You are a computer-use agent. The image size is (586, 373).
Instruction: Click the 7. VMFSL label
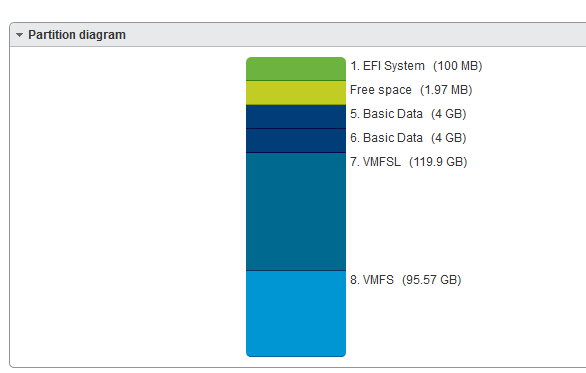pos(375,162)
